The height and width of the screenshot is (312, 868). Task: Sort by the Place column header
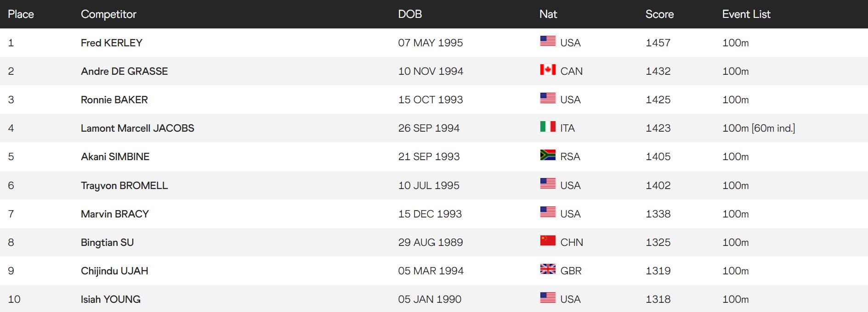pyautogui.click(x=21, y=14)
